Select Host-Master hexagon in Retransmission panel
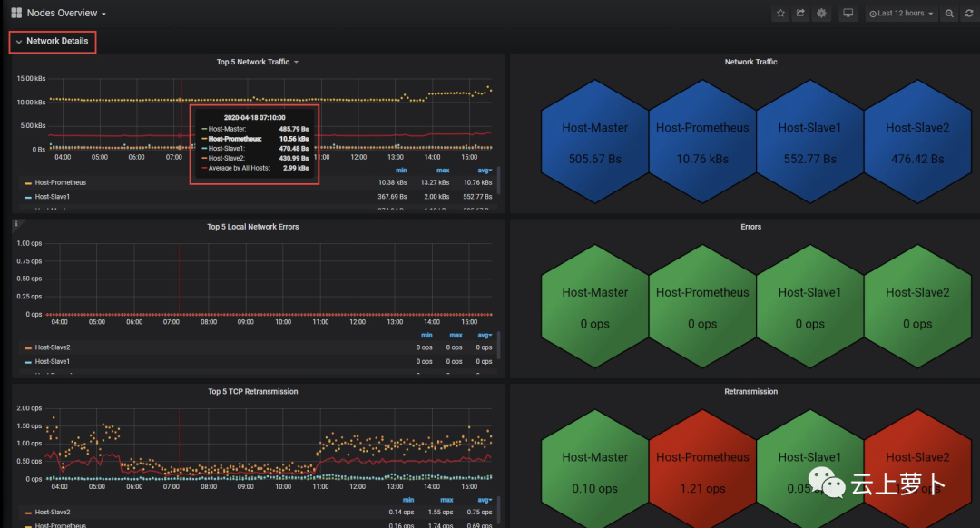 click(x=594, y=470)
